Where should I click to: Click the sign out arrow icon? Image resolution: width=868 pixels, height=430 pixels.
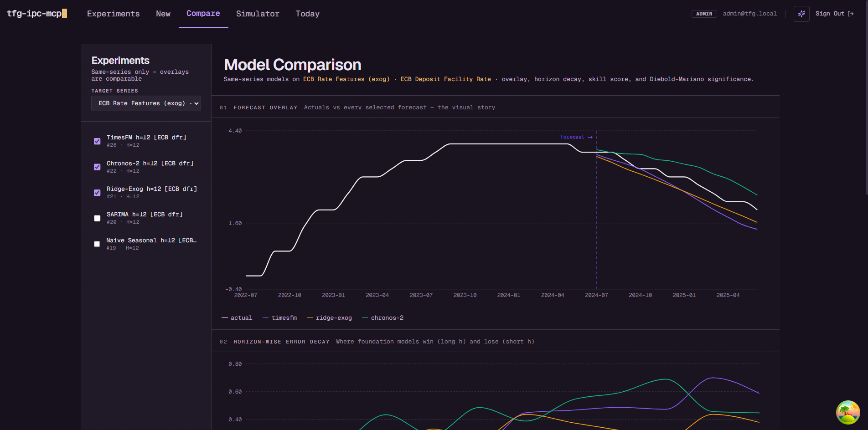[x=851, y=14]
